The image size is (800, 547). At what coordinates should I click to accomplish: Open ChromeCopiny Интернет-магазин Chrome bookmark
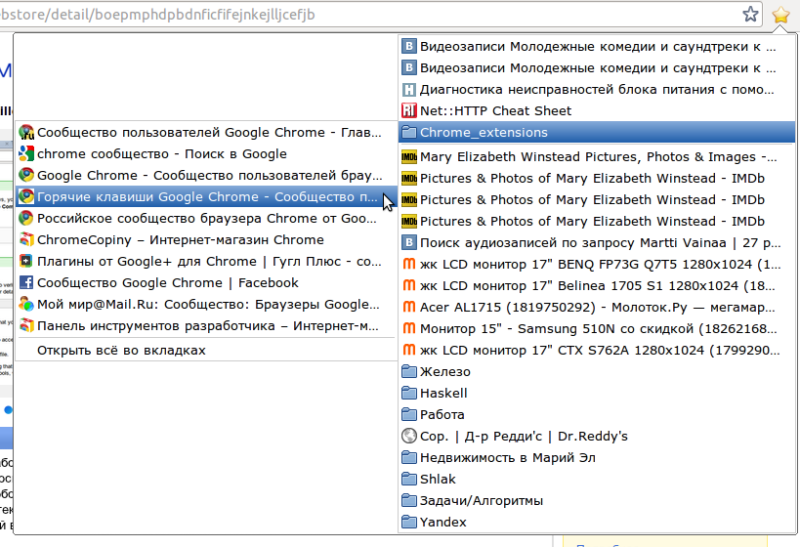pyautogui.click(x=207, y=239)
